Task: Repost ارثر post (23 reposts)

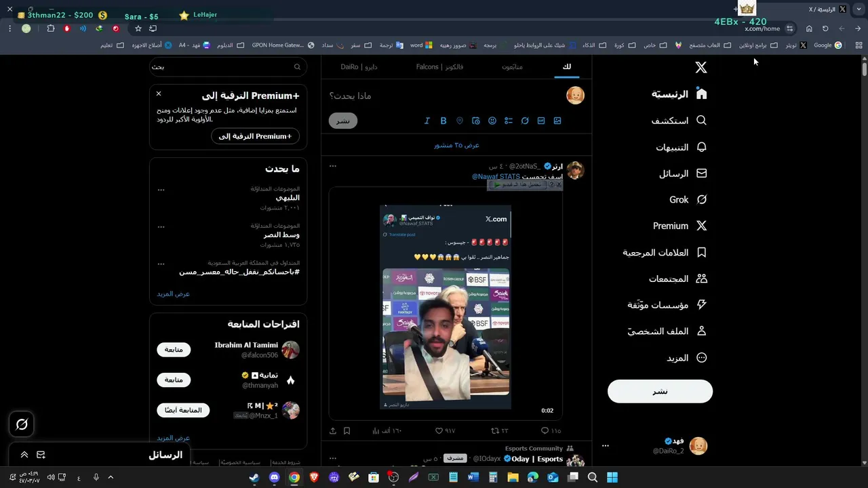Action: pos(500,430)
